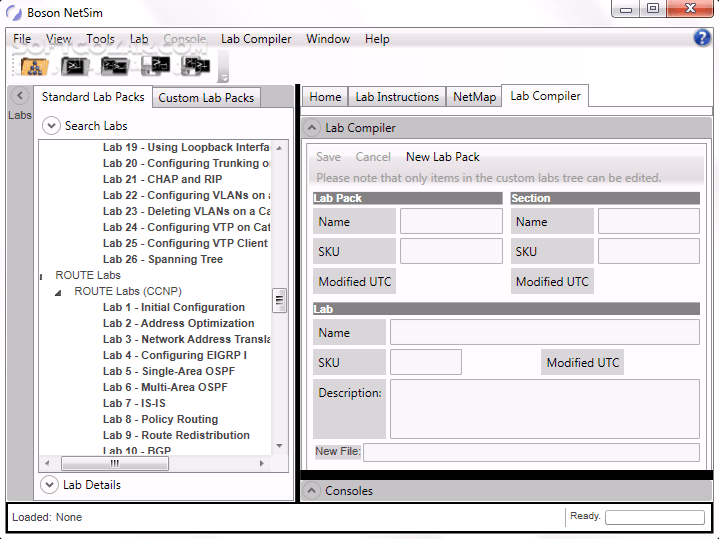Click the horizontal scroll left arrow
The height and width of the screenshot is (539, 719).
[x=47, y=464]
